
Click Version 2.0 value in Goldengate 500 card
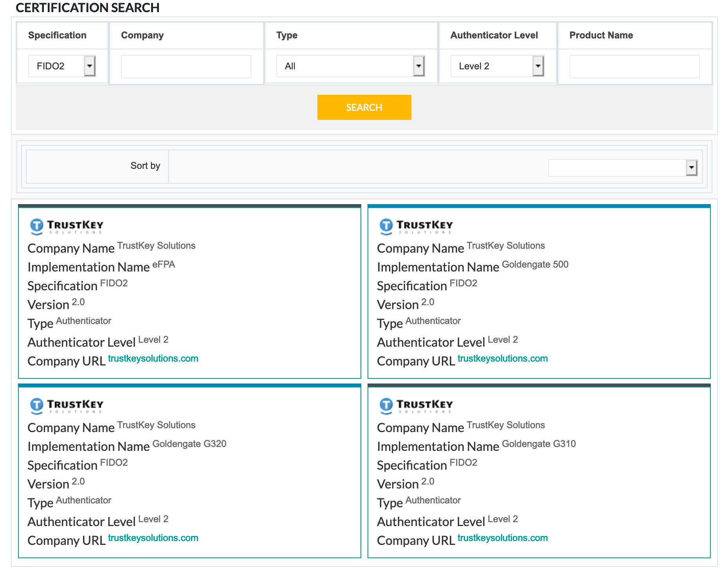(x=428, y=302)
